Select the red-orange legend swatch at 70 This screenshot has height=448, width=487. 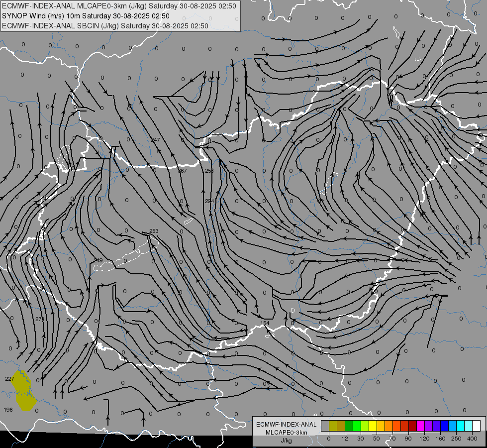pyautogui.click(x=396, y=426)
